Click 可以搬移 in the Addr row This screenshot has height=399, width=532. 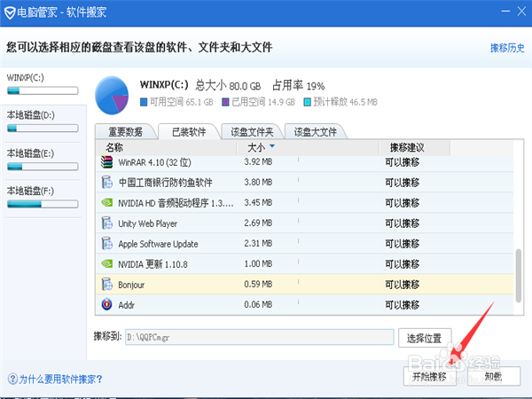pos(402,305)
